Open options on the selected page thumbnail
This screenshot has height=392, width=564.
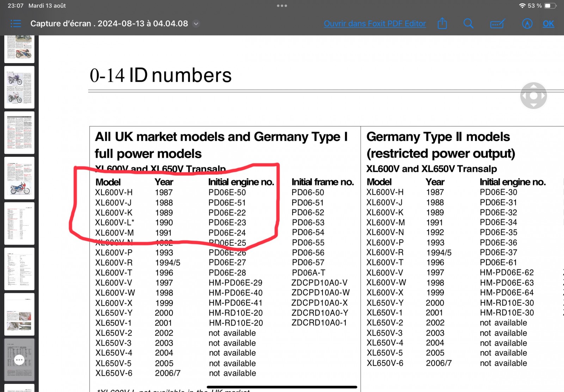click(x=19, y=360)
